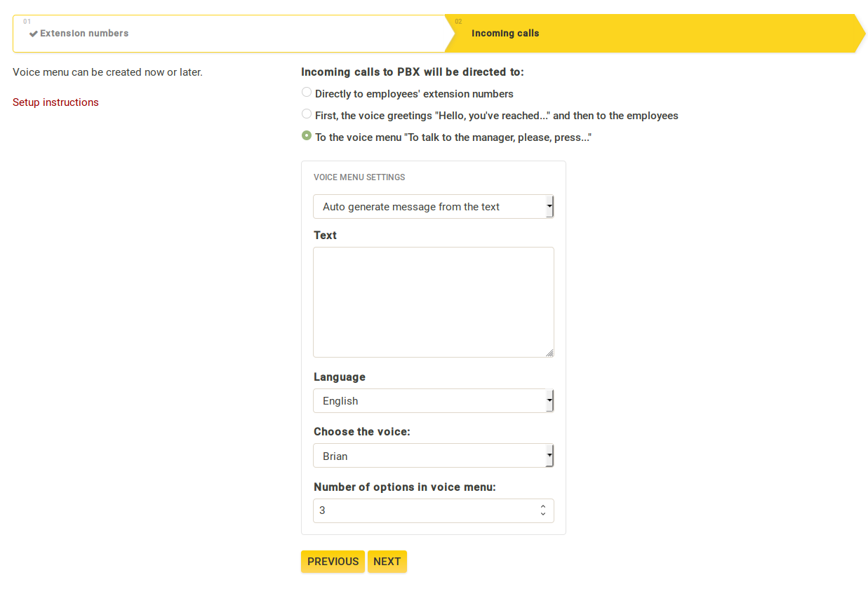This screenshot has height=596, width=868.
Task: Go to the Extension numbers step
Action: (84, 34)
